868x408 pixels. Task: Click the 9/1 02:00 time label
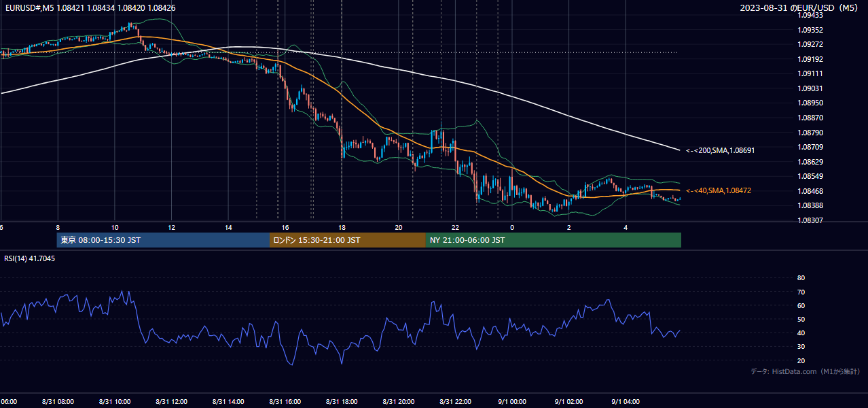[x=568, y=402]
